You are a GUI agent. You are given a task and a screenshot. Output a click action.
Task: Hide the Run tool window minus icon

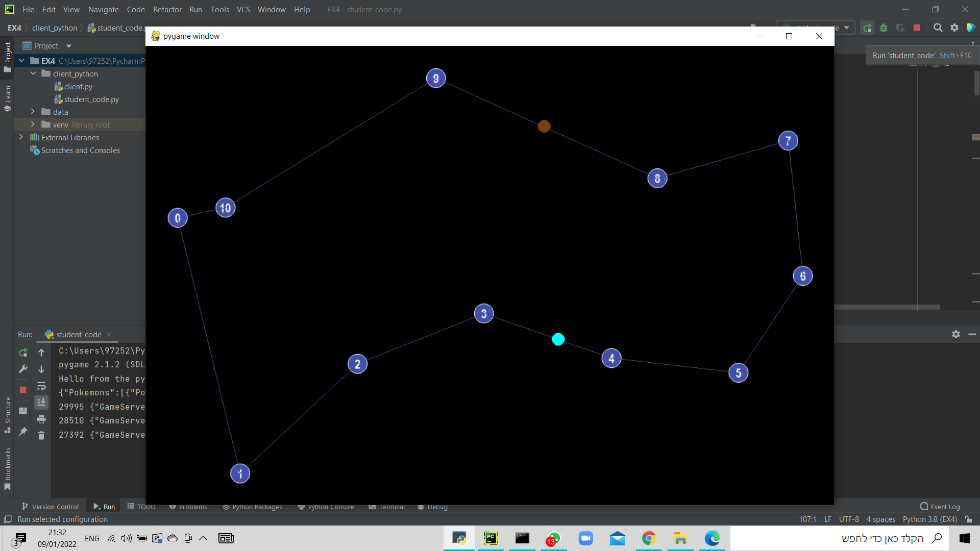tap(972, 334)
